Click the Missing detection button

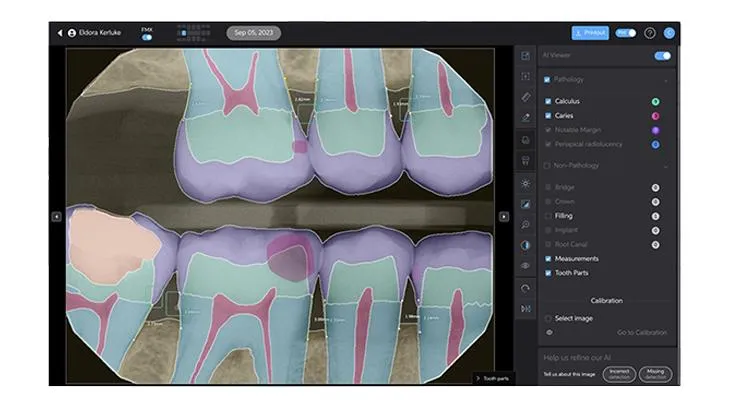click(655, 374)
